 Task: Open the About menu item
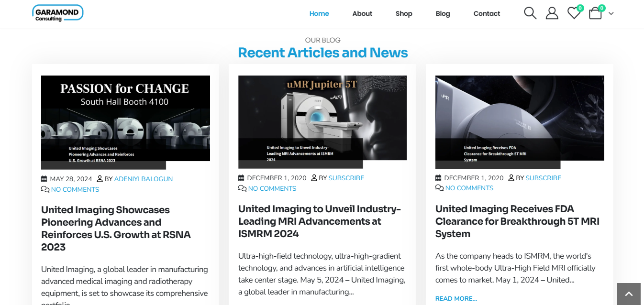(x=362, y=13)
